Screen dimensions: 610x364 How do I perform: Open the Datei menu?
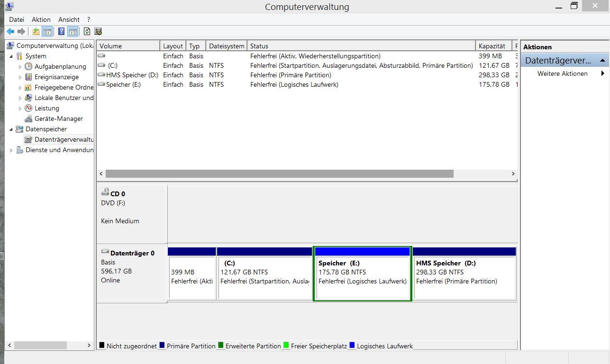click(17, 19)
